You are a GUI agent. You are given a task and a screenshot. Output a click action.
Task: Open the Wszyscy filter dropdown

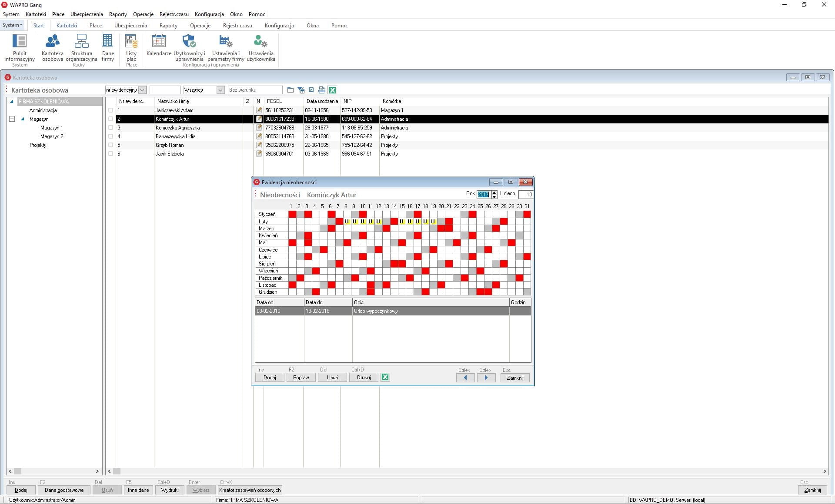[220, 90]
